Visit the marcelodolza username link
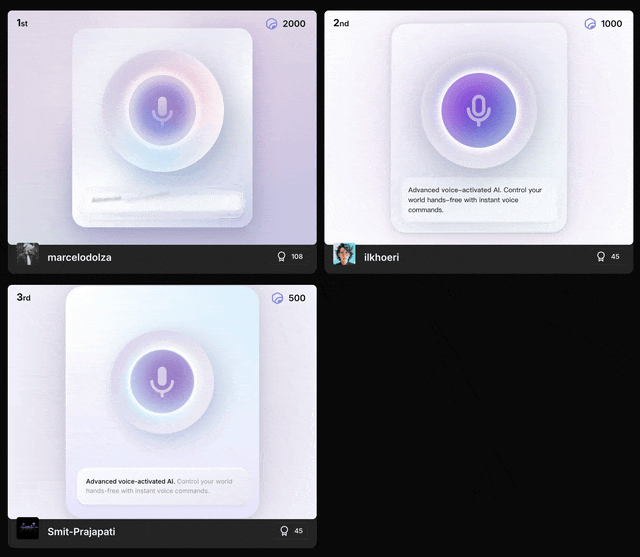Viewport: 640px width, 557px height. click(79, 258)
